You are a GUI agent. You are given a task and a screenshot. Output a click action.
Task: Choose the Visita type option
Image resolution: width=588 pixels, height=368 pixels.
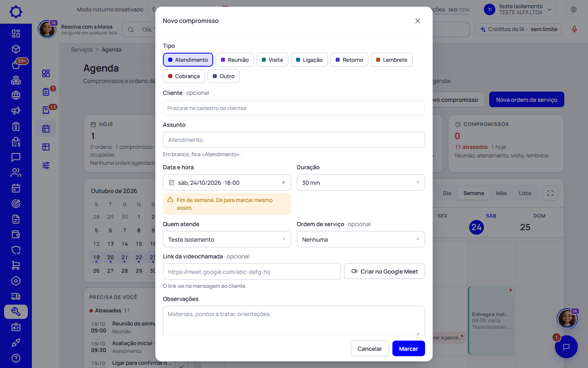click(x=272, y=60)
